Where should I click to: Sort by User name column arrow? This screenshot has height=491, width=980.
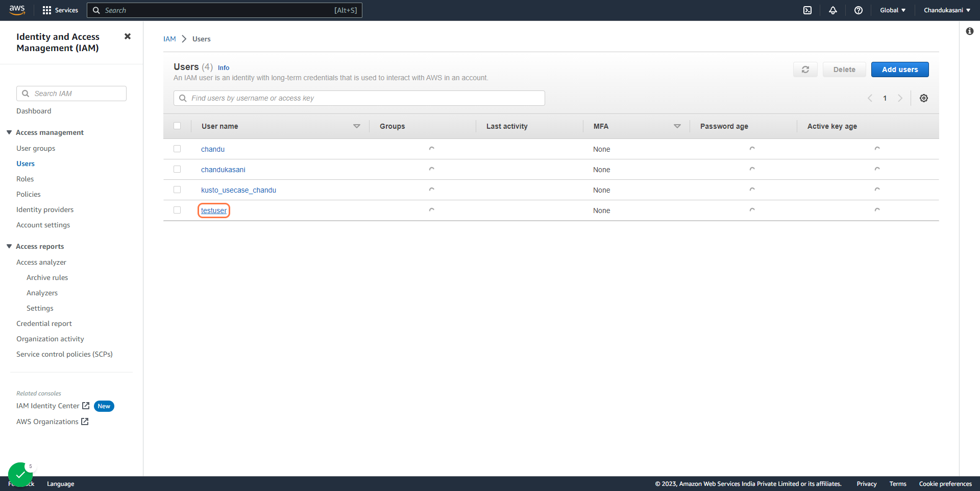pyautogui.click(x=357, y=126)
